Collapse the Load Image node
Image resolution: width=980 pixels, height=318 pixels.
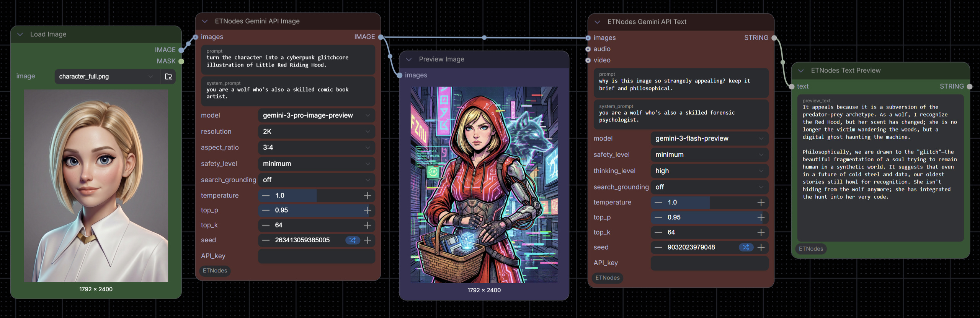pyautogui.click(x=20, y=34)
